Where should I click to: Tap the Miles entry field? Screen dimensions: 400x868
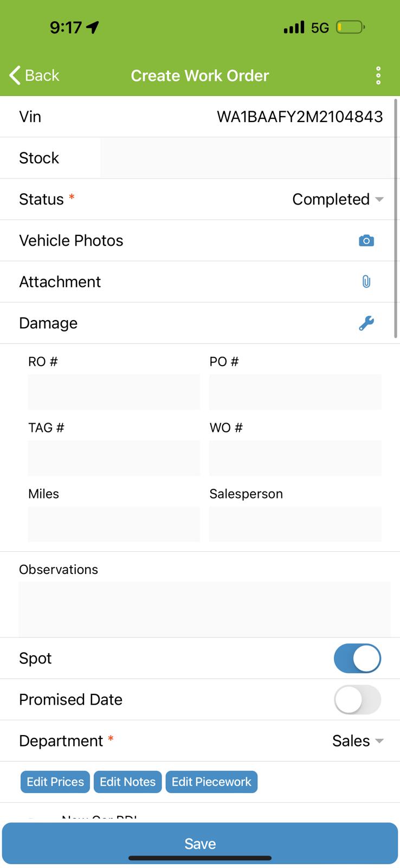pos(114,524)
